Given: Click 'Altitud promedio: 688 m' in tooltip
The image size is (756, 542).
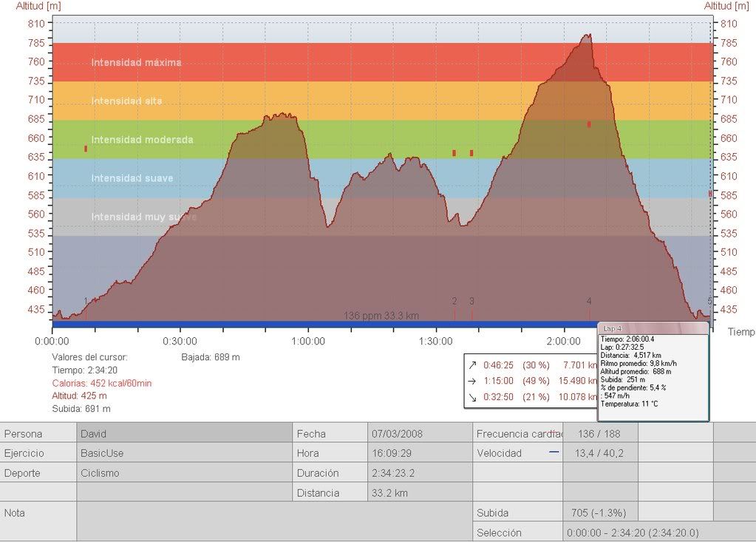Looking at the screenshot, I should point(636,372).
